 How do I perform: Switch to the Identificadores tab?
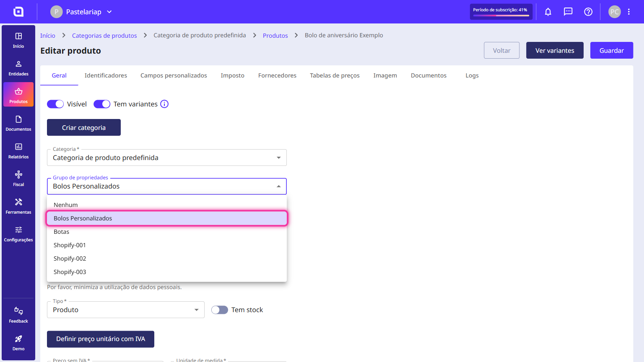point(106,75)
